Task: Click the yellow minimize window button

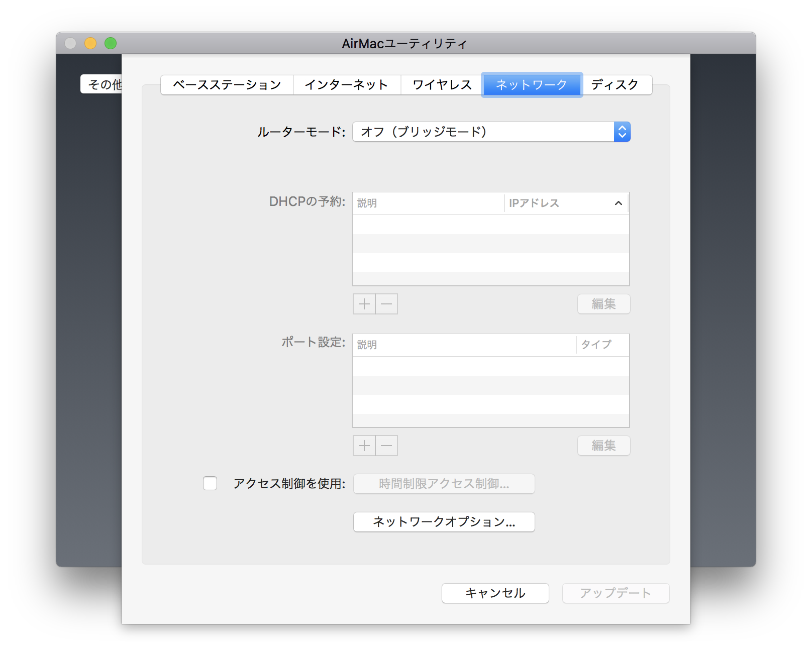Action: click(90, 44)
